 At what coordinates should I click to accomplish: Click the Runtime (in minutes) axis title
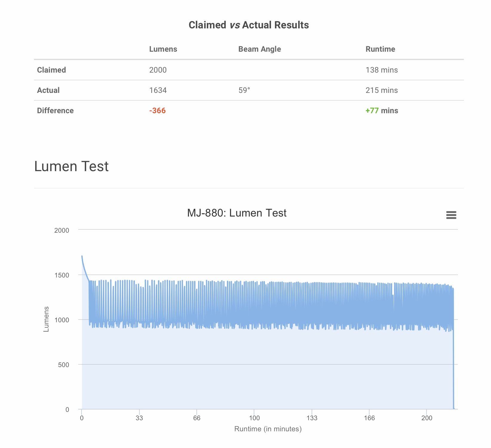(268, 429)
